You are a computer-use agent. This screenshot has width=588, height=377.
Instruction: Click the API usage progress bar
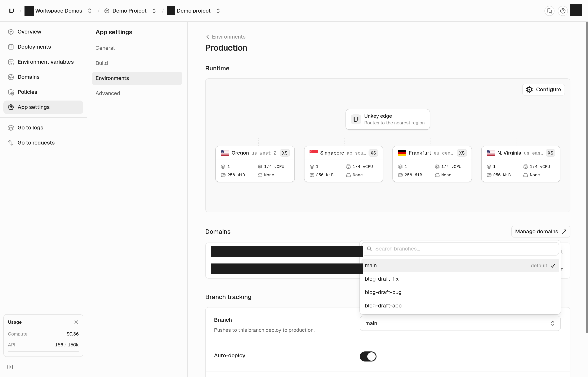tap(43, 351)
